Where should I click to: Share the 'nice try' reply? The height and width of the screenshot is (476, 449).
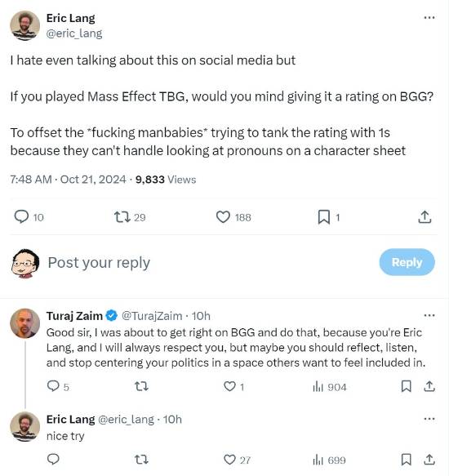pos(429,460)
